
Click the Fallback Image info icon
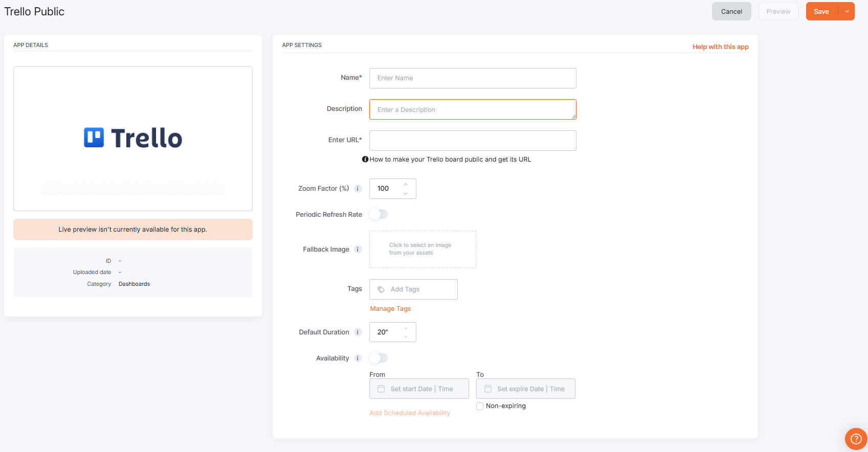pyautogui.click(x=358, y=250)
